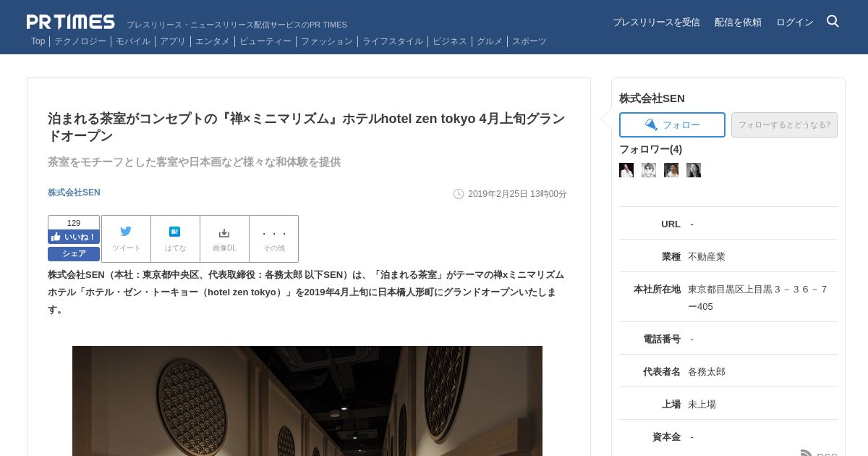Viewport: 868px width, 456px height.
Task: Open ビジネス category
Action: [x=450, y=41]
